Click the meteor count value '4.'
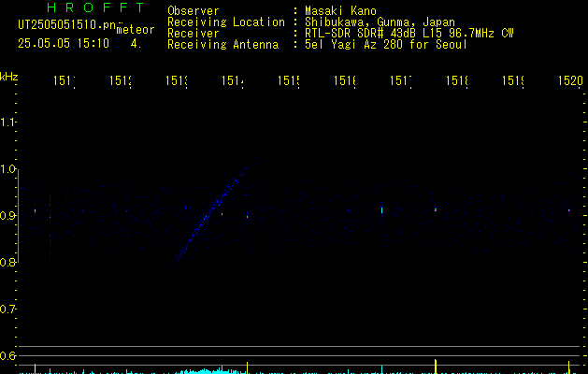The image size is (588, 374). (x=136, y=44)
